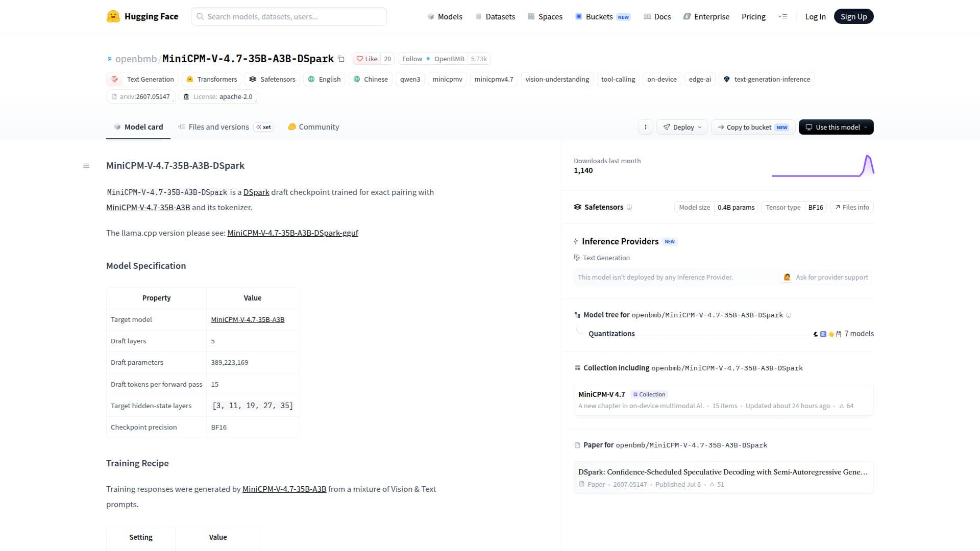Click the 5.73k followers count
Viewport: 980px width, 551px height.
(479, 59)
